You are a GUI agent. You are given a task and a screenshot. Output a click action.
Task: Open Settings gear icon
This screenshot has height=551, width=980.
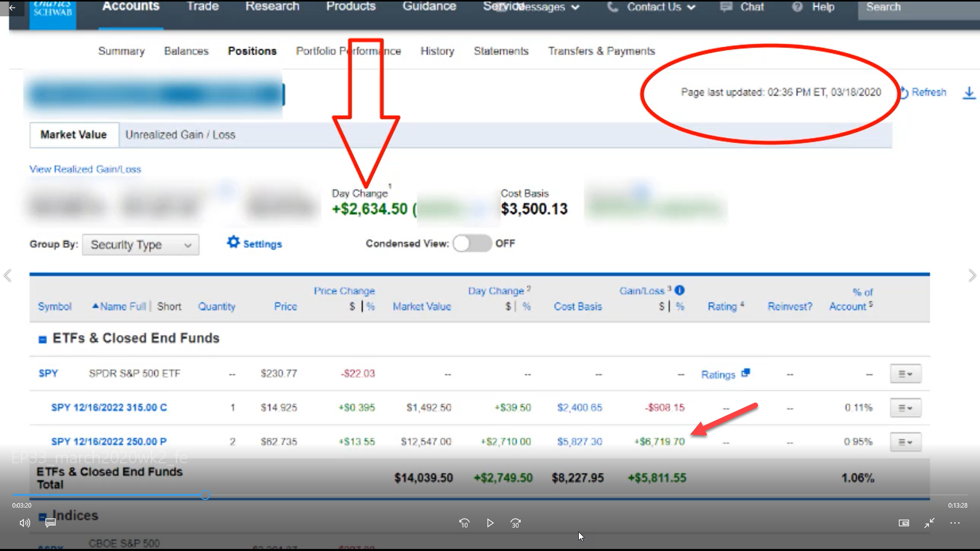click(233, 242)
